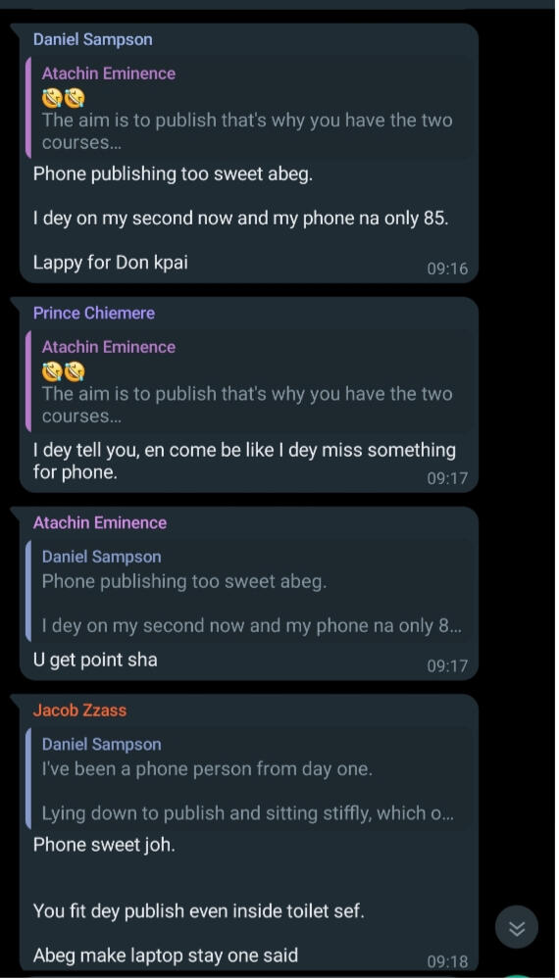Select message 'U get point sha'

click(95, 660)
